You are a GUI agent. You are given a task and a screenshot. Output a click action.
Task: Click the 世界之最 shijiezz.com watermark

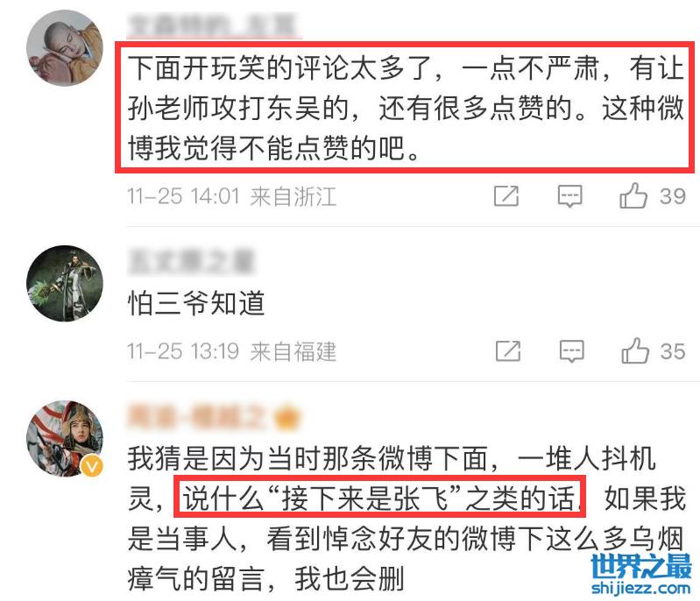641,575
